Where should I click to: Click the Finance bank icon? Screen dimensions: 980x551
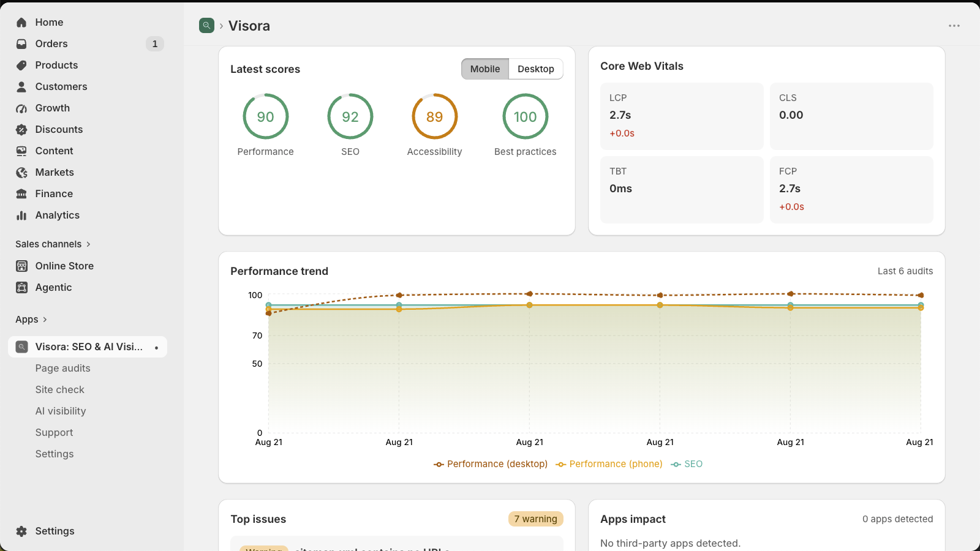(21, 194)
